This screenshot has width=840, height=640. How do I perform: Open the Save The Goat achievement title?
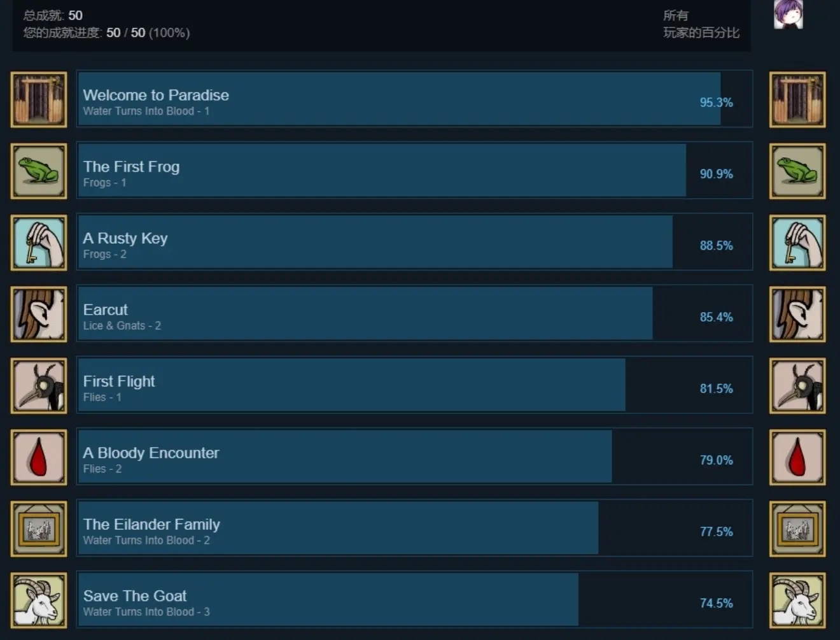point(135,595)
